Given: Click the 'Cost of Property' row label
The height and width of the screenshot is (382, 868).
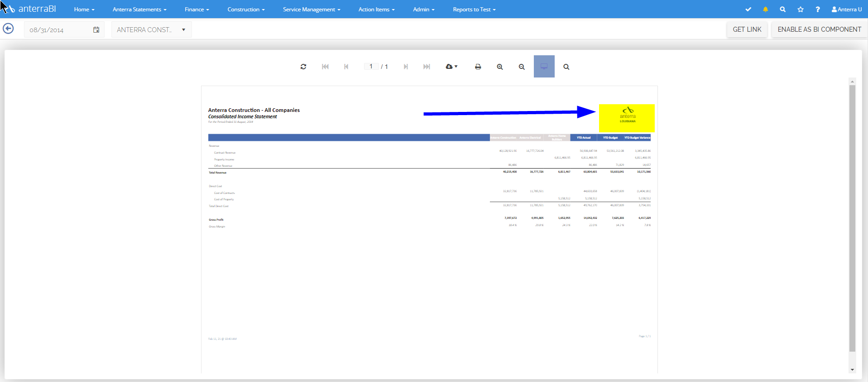Looking at the screenshot, I should click(x=224, y=199).
